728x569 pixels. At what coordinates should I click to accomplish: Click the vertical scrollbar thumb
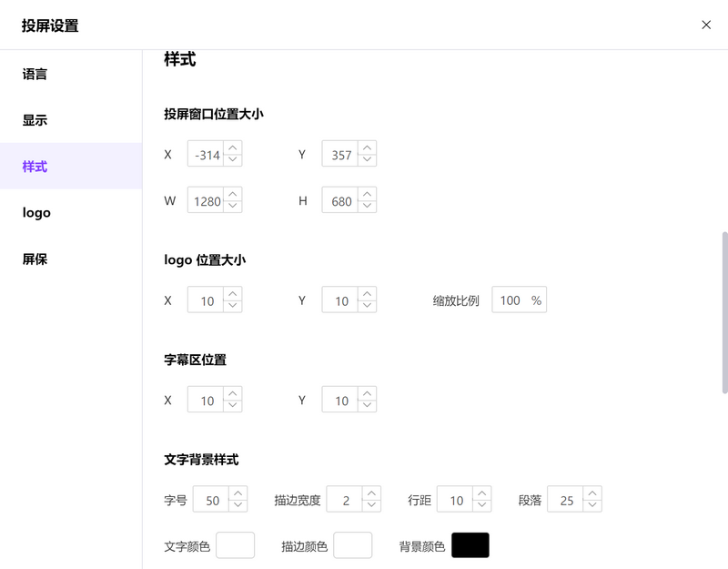point(724,312)
